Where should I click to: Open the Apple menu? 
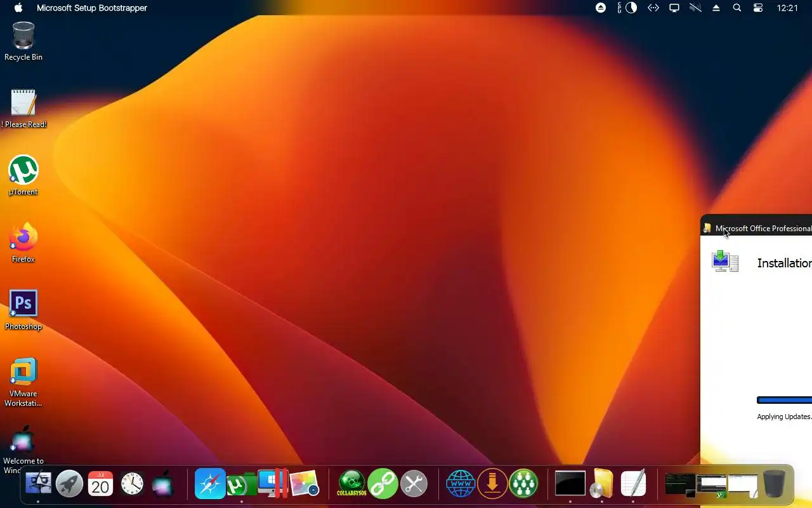18,8
